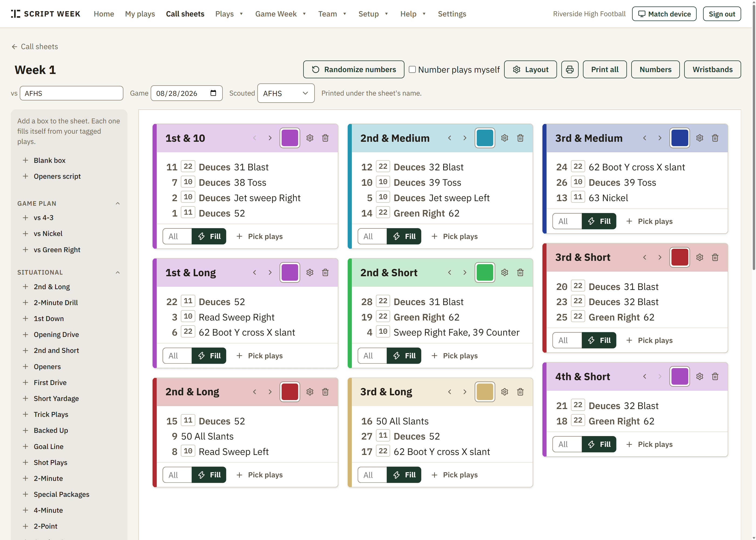Viewport: 756px width, 540px height.
Task: Open the game date calendar picker
Action: pos(214,93)
